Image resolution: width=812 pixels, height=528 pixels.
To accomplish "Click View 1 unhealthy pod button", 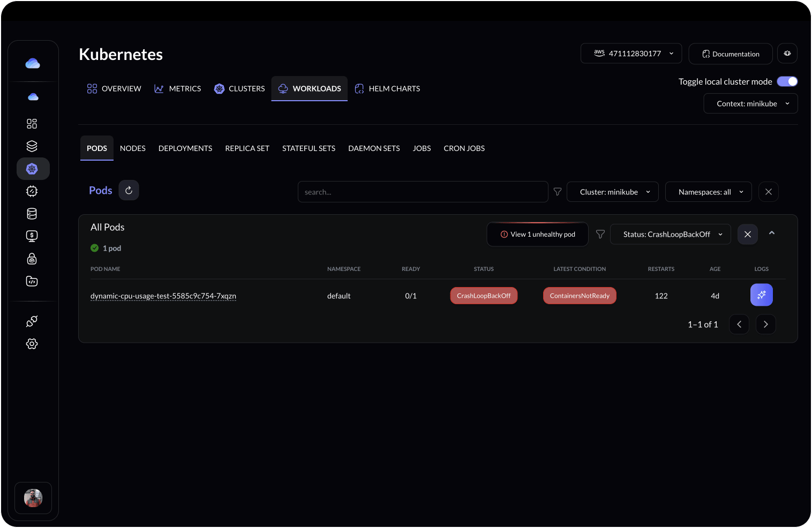I will click(x=538, y=234).
